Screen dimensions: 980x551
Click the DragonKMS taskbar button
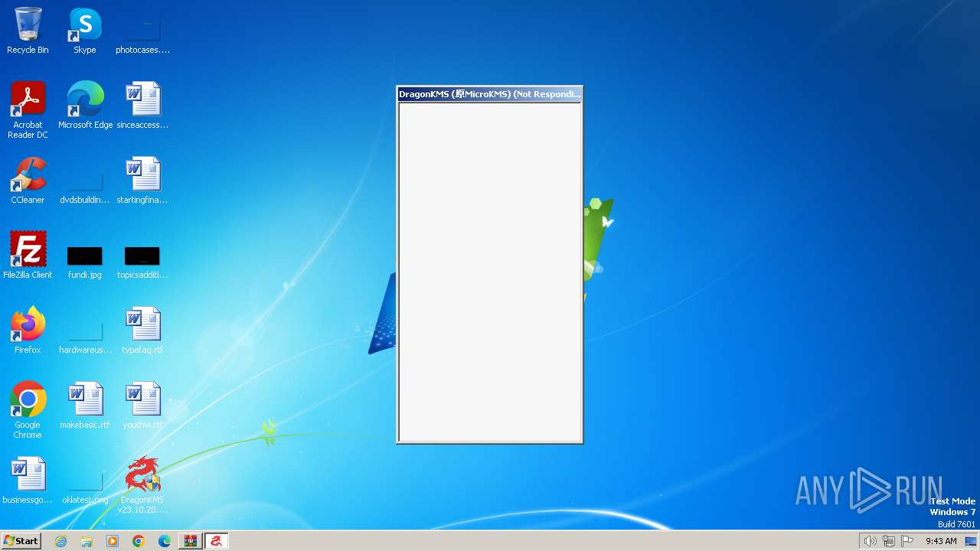coord(217,541)
